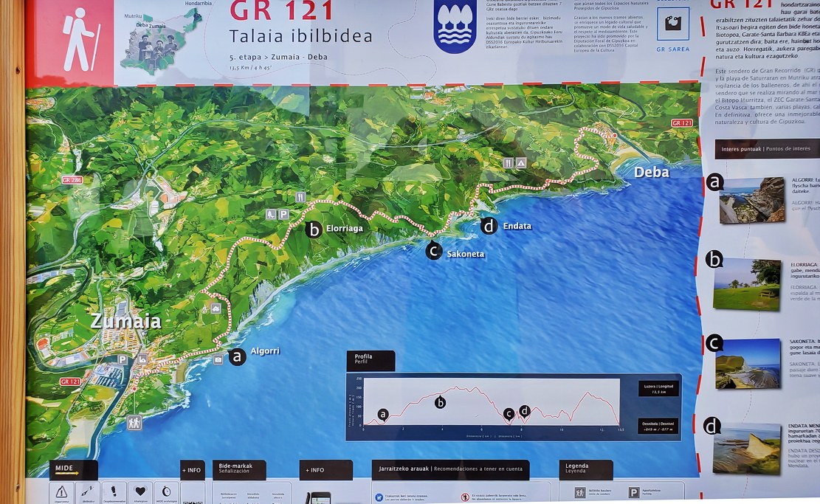Click sidebar marker 'd' next to Endata photo
The width and height of the screenshot is (820, 504).
coord(712,427)
